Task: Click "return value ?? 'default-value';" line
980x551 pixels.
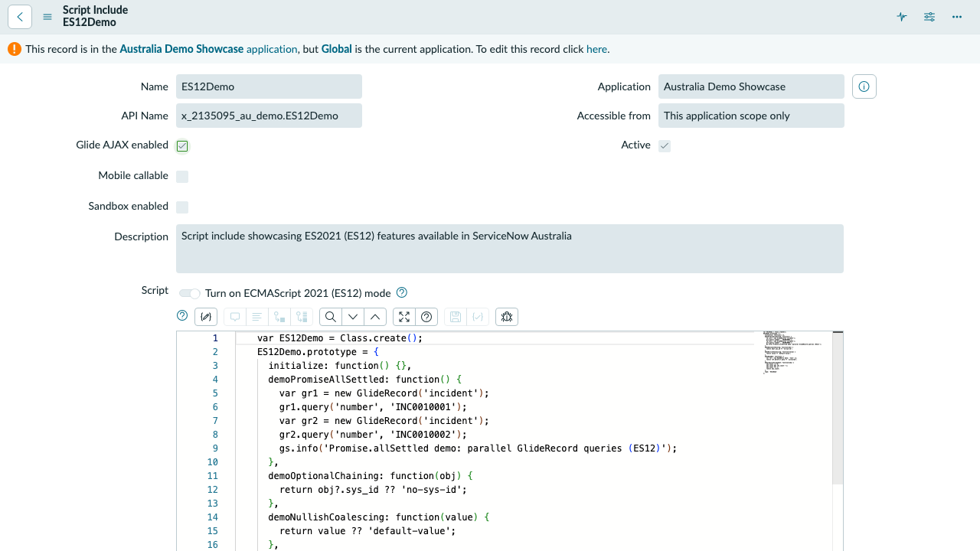Action: (x=367, y=531)
